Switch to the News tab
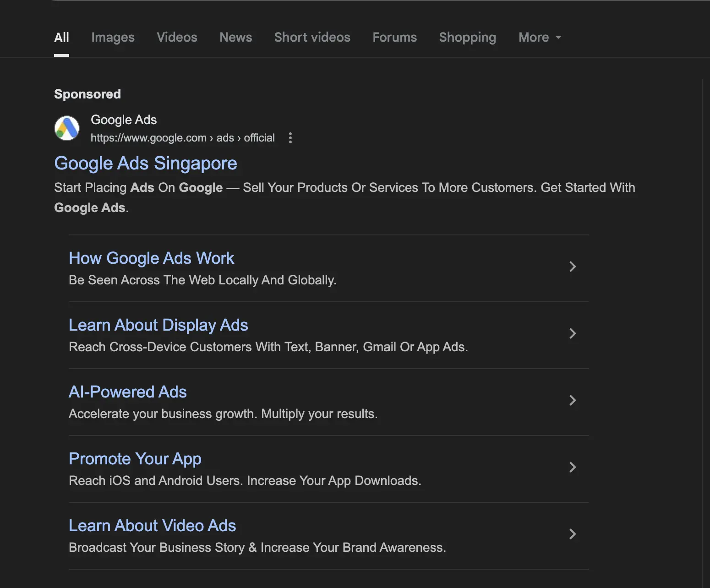The image size is (710, 588). pyautogui.click(x=235, y=37)
